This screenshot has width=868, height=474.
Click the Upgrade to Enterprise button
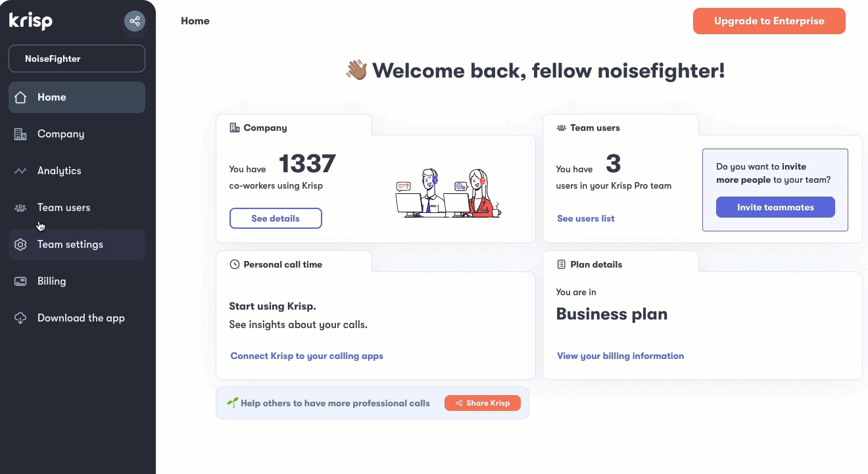pyautogui.click(x=769, y=20)
